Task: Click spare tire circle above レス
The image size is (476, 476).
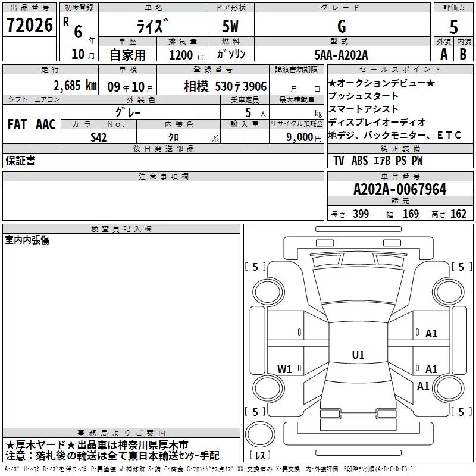Action: (260, 434)
